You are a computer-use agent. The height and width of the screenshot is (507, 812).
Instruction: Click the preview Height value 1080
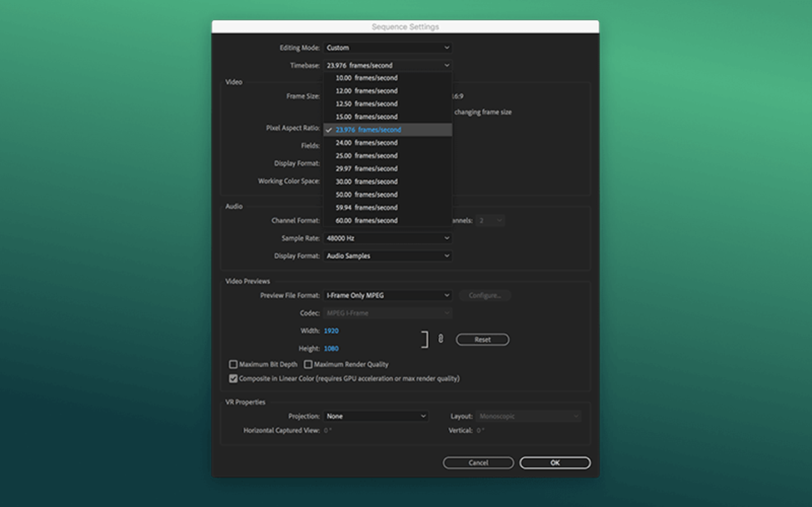(x=331, y=349)
